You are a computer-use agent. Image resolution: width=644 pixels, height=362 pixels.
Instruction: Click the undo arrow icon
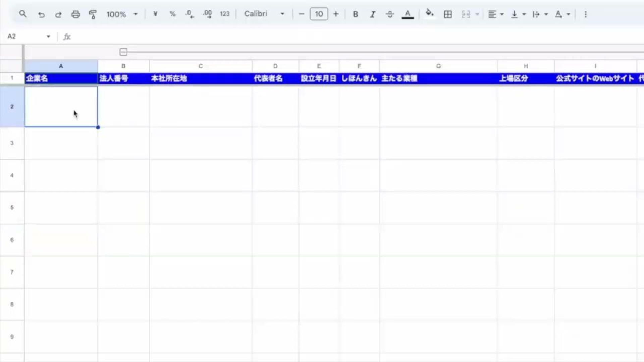(41, 14)
